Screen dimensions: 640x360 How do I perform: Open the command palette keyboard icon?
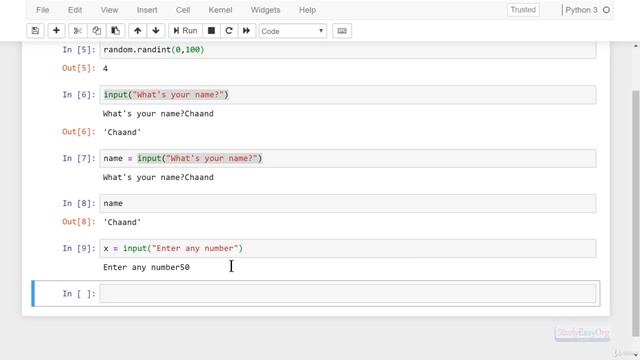coord(342,31)
